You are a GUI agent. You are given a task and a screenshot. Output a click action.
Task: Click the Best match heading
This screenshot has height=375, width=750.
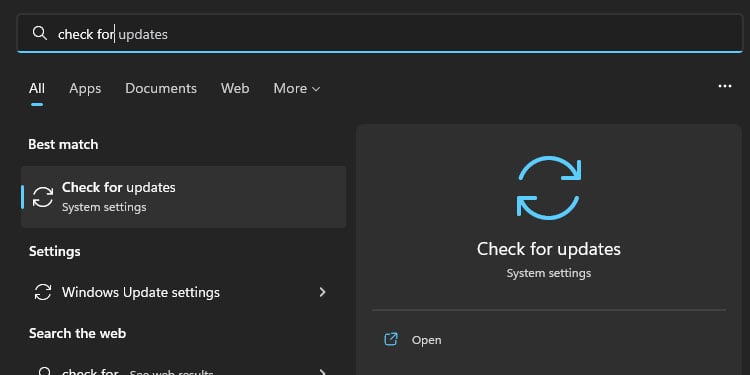pos(63,144)
